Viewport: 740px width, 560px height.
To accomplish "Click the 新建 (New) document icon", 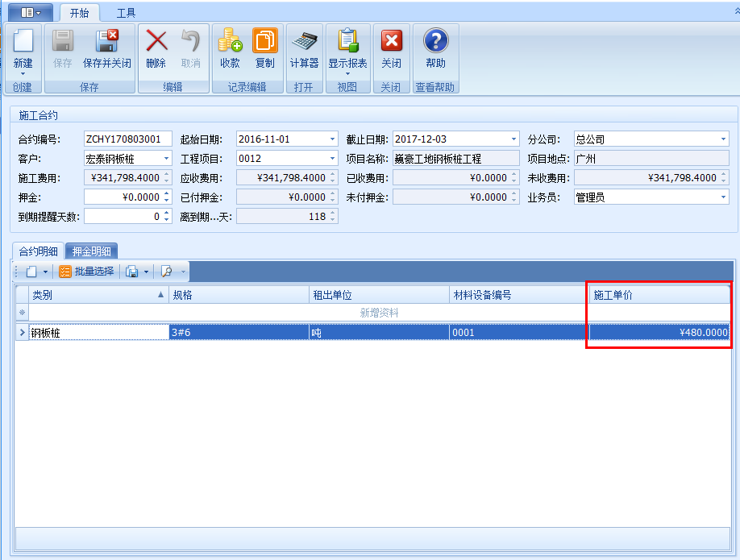I will point(23,40).
